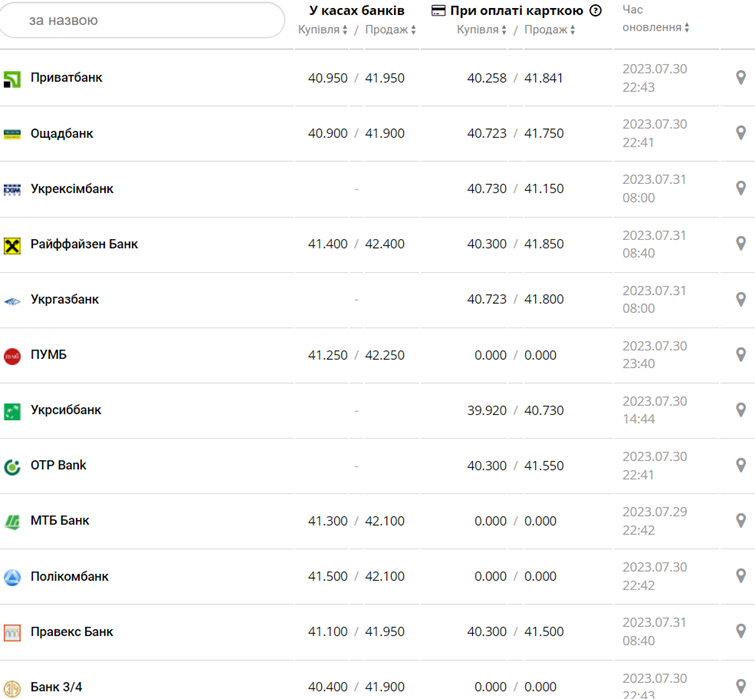
Task: Open map pin for Укргазбанк row
Action: click(741, 299)
